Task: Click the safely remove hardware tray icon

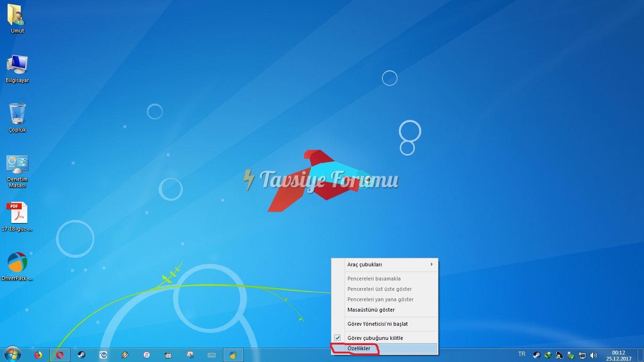Action: pos(570,355)
